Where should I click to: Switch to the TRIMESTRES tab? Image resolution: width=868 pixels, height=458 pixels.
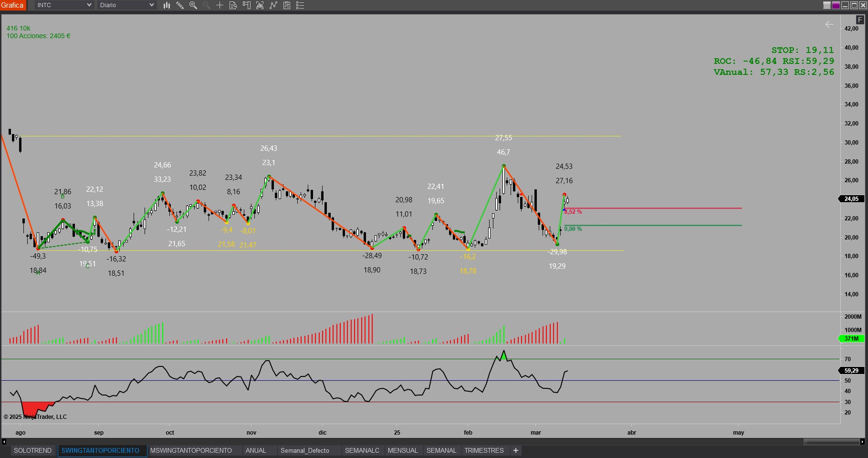[484, 450]
